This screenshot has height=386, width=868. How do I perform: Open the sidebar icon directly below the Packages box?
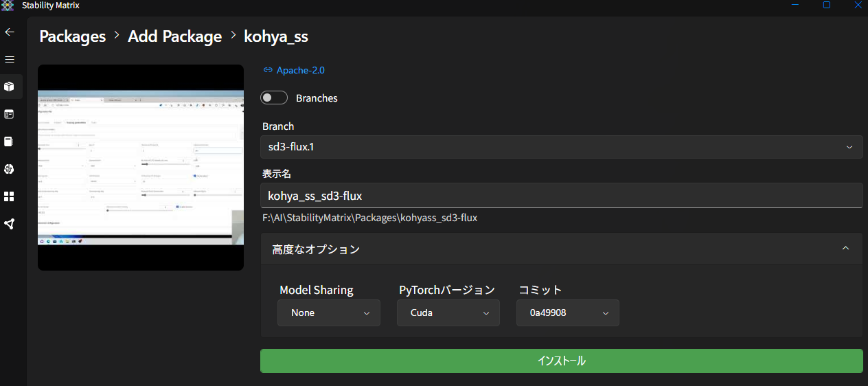[10, 114]
